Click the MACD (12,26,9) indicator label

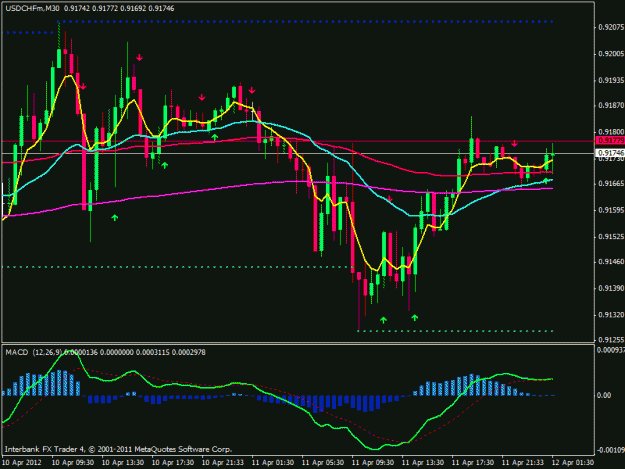[x=33, y=352]
